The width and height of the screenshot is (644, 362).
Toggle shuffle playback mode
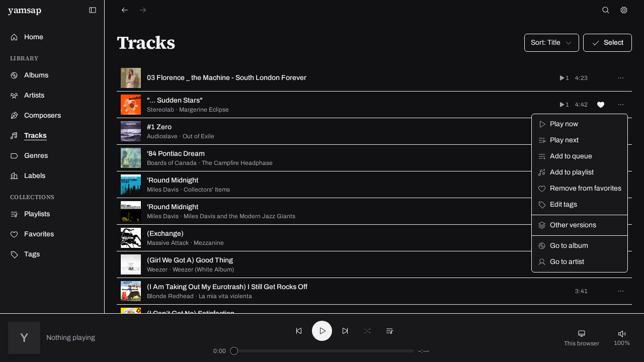coord(367,331)
